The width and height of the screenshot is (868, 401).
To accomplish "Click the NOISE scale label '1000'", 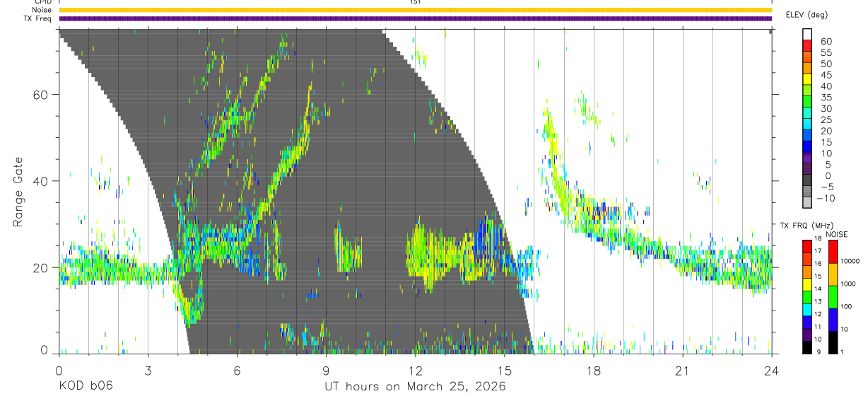I will click(848, 284).
